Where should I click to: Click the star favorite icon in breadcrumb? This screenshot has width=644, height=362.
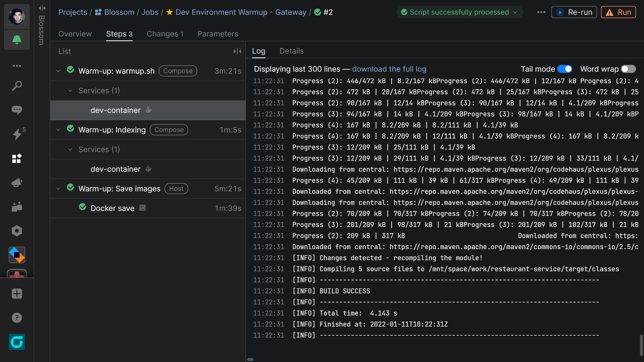point(170,12)
